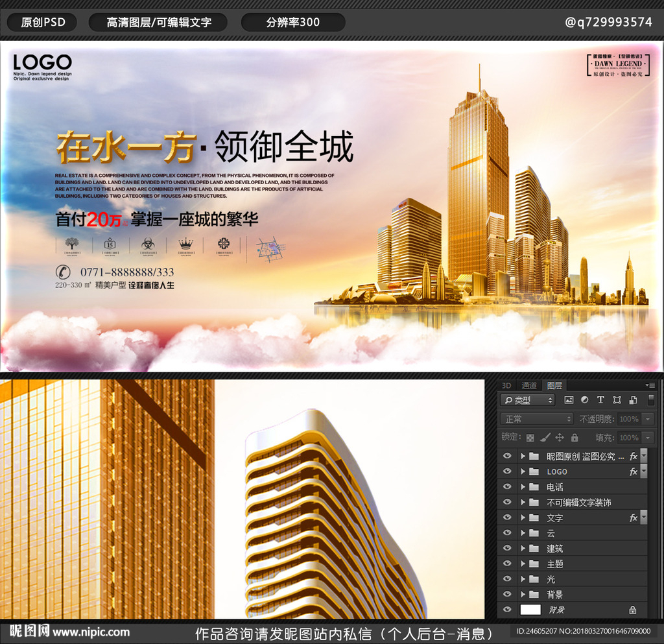The width and height of the screenshot is (664, 644).
Task: Click the lock image pixels brush icon
Action: 545,437
